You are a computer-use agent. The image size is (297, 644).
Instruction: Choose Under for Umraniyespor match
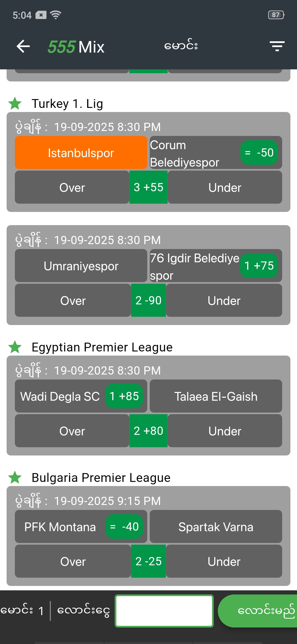pos(224,301)
